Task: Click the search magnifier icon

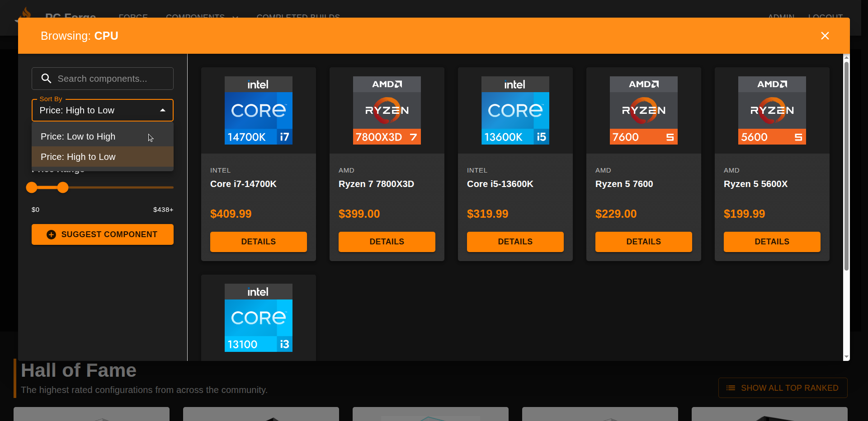Action: click(46, 79)
